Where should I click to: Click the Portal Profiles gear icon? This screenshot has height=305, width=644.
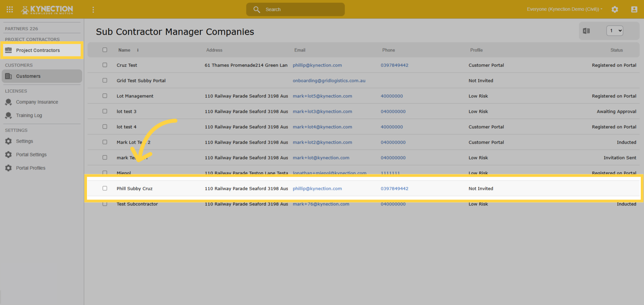(x=8, y=168)
